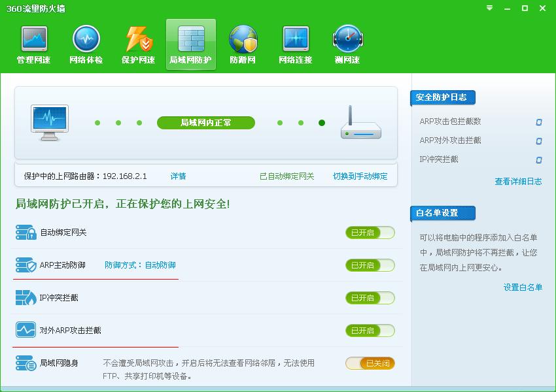Click the computer monitor icon in status panel
The height and width of the screenshot is (392, 556).
tap(50, 123)
